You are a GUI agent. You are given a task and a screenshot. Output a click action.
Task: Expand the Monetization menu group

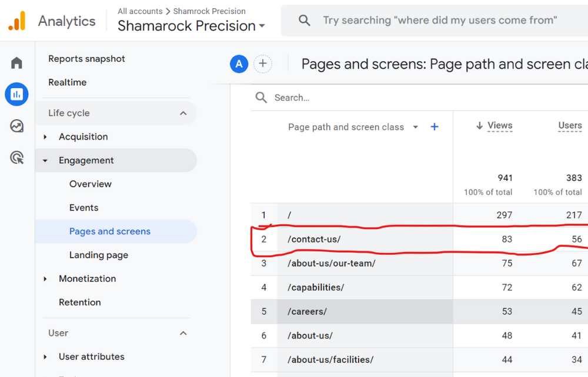(x=45, y=279)
